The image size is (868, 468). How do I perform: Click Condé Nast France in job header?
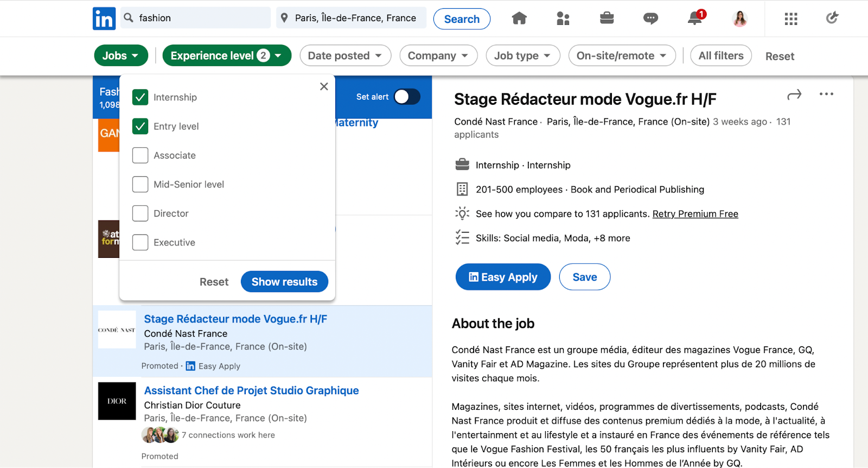click(x=496, y=122)
